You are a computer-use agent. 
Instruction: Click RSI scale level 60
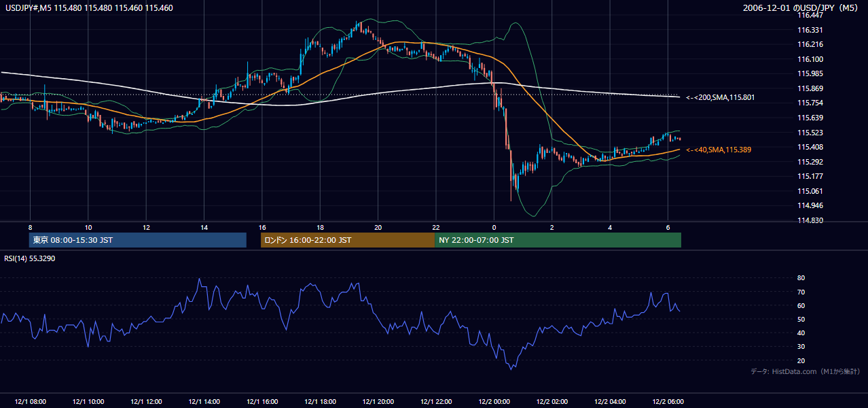click(x=801, y=305)
